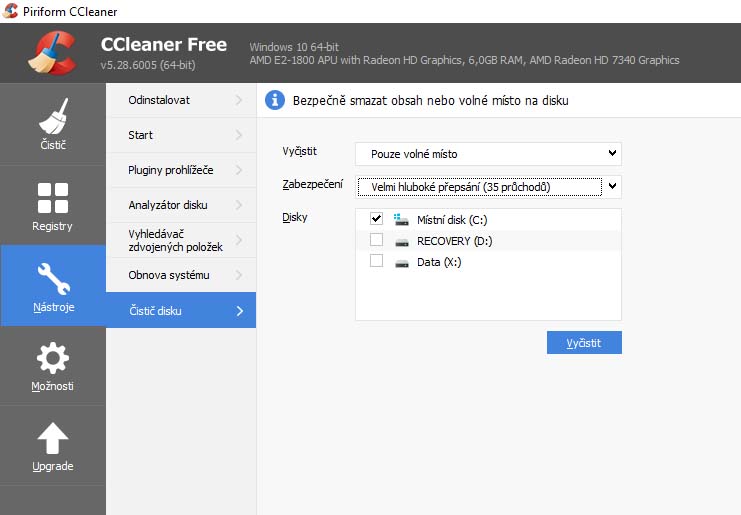Open Možnosti gear icon
The image size is (741, 515).
point(53,358)
